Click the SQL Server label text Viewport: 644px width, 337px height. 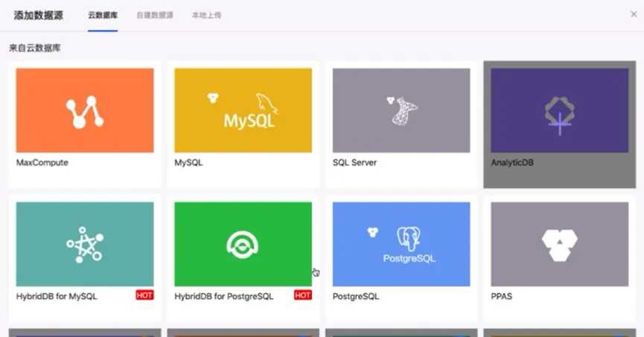354,163
